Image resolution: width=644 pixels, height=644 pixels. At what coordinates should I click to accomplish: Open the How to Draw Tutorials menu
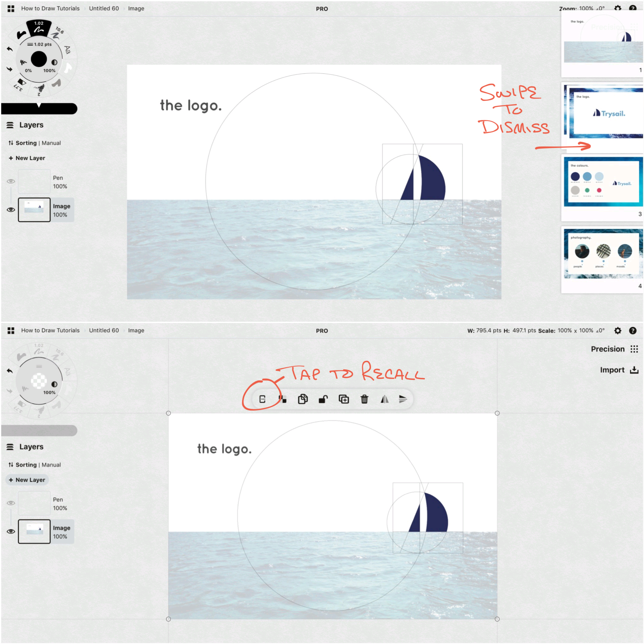click(x=50, y=8)
